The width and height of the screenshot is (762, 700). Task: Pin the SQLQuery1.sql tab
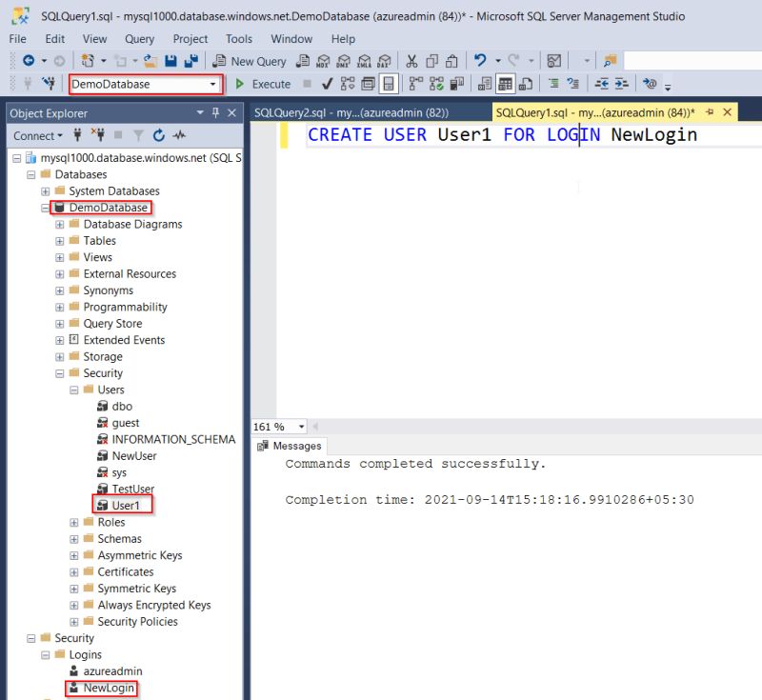click(711, 111)
